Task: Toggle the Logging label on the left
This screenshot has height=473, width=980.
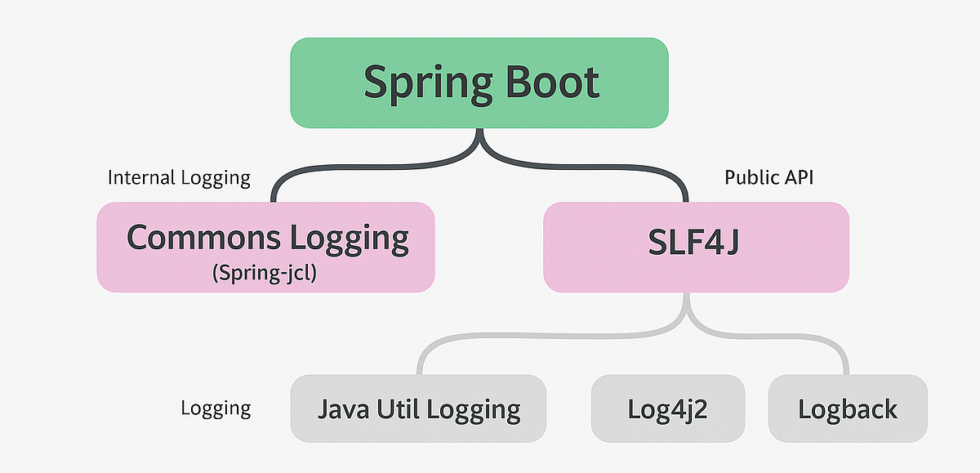Action: 216,408
